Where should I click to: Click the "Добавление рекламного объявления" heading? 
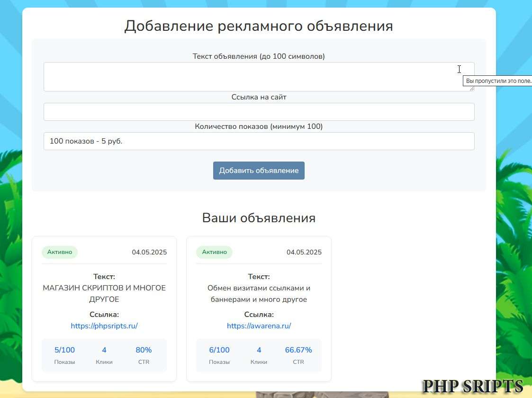tap(259, 26)
